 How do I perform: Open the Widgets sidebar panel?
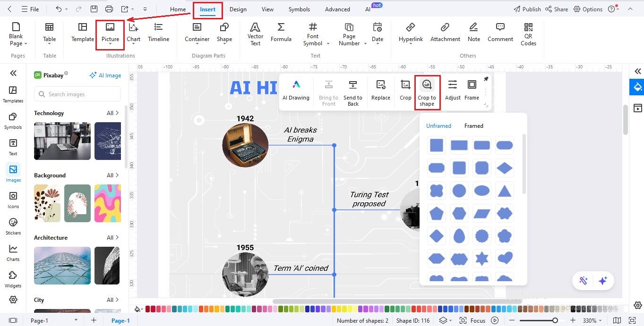[13, 279]
